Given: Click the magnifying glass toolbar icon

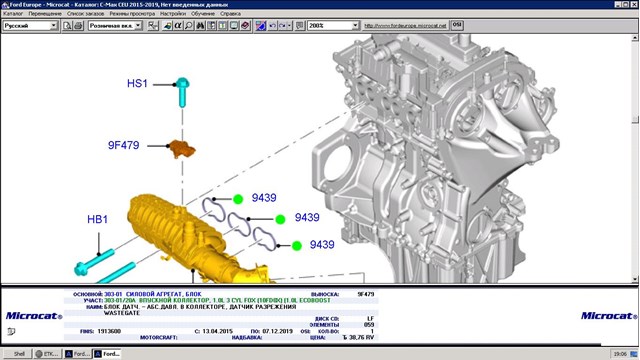Looking at the screenshot, I should [x=189, y=25].
